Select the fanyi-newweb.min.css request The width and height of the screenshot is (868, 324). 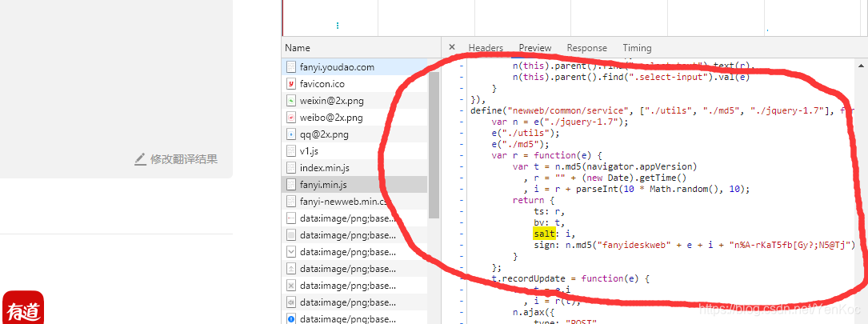point(354,201)
